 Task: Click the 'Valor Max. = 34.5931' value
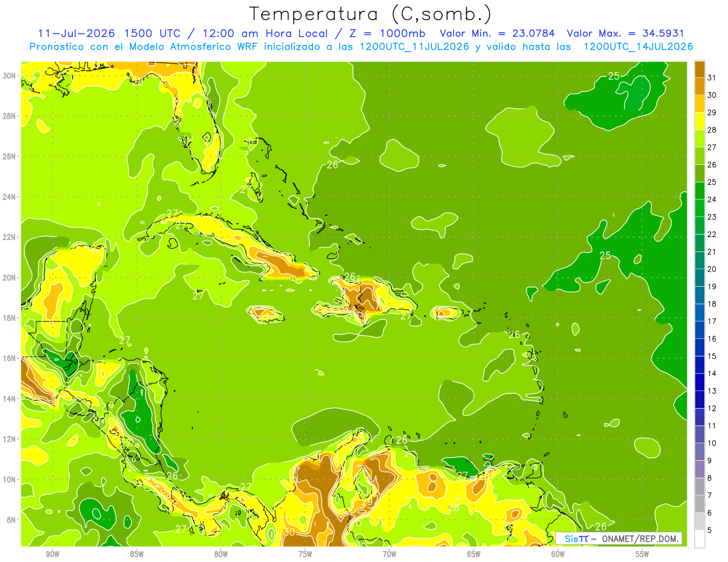[625, 33]
